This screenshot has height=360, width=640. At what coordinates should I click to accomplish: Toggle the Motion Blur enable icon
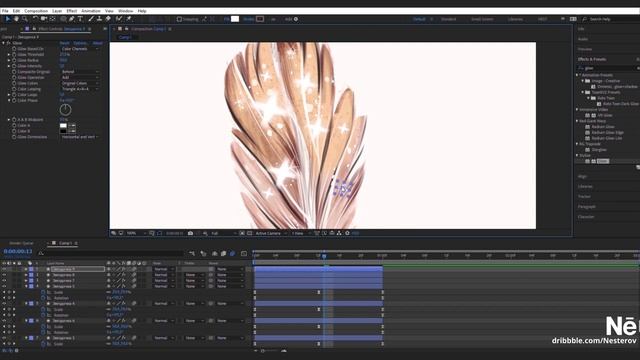(232, 253)
